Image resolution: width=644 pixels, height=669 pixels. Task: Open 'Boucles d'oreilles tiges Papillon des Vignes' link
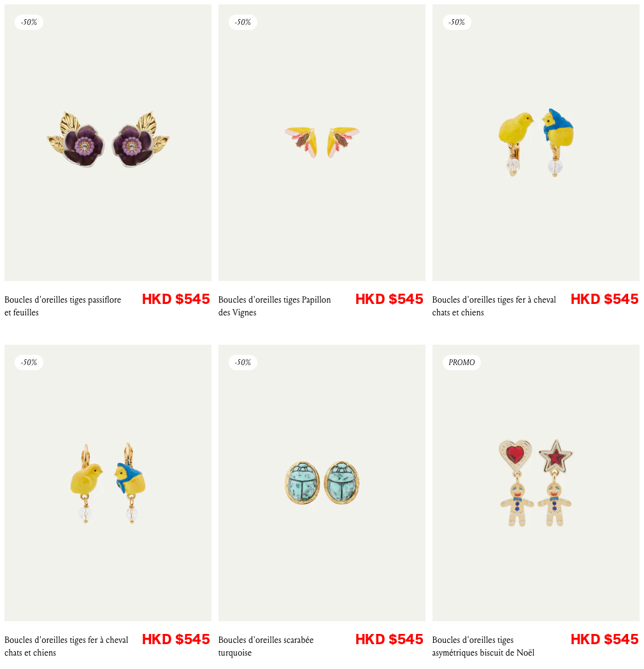point(275,306)
